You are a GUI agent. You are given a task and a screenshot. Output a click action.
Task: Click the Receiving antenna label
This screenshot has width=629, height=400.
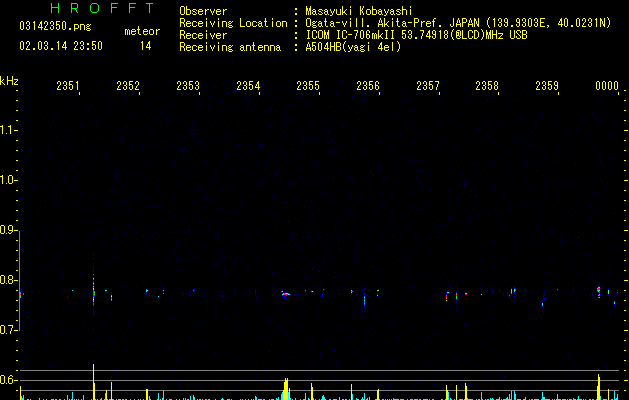pyautogui.click(x=230, y=47)
